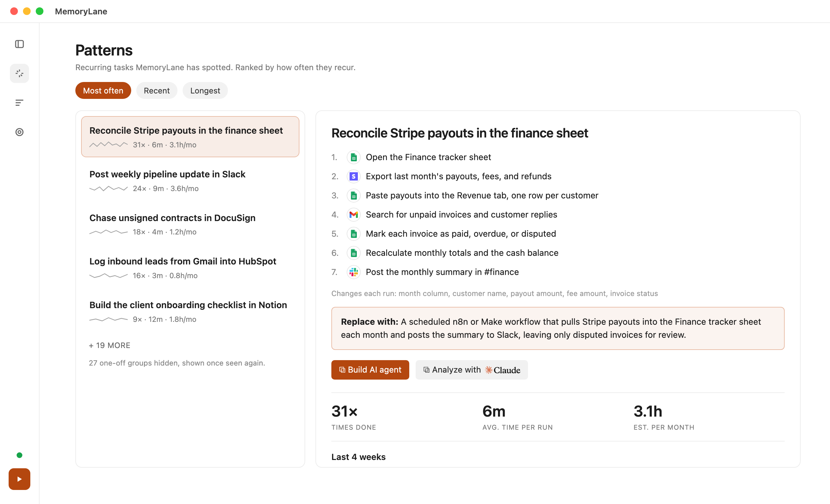Click the '9× · 12m · 1.8h/mo' stats text
Image resolution: width=830 pixels, height=504 pixels.
pos(164,319)
